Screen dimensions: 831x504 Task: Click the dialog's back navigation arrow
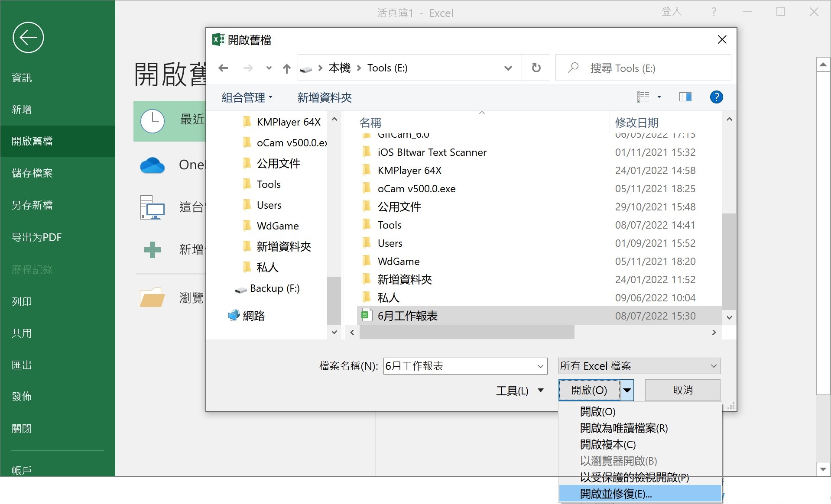[223, 68]
